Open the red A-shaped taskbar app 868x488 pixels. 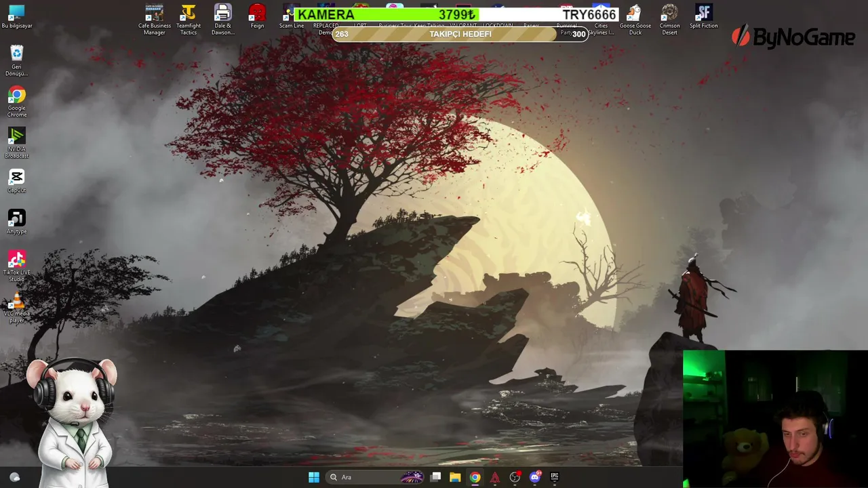(495, 477)
